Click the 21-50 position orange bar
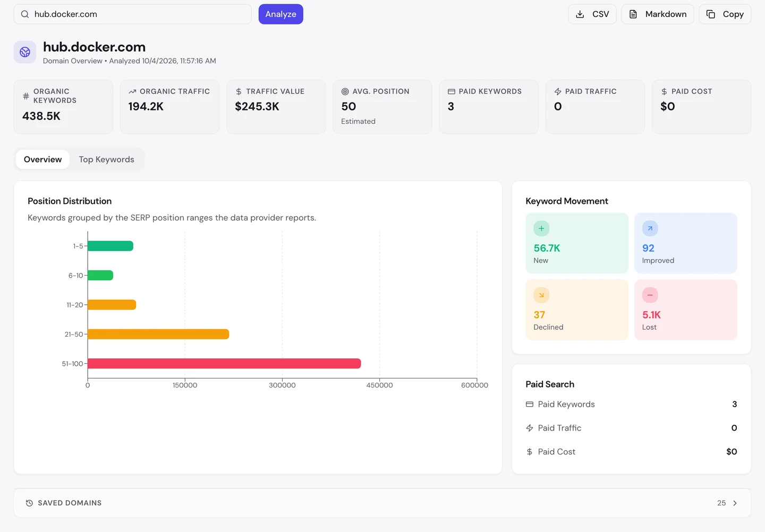Screen dimensions: 765x532 click(x=158, y=334)
